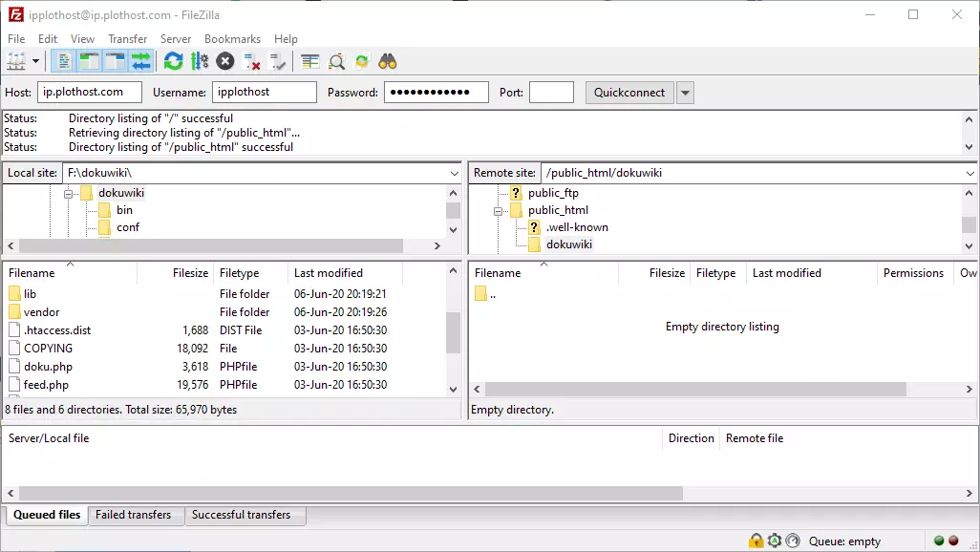Sort remote files by Permissions column
980x552 pixels.
point(913,273)
